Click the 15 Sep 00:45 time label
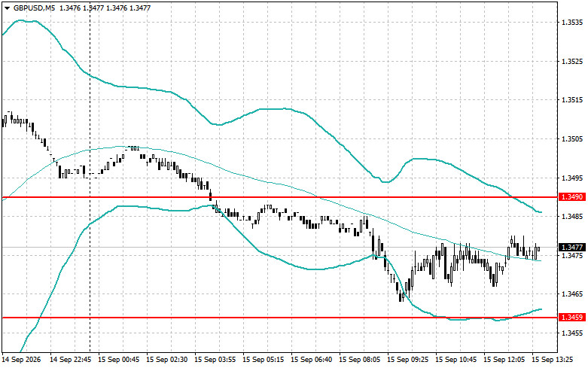The image size is (588, 368). [118, 360]
